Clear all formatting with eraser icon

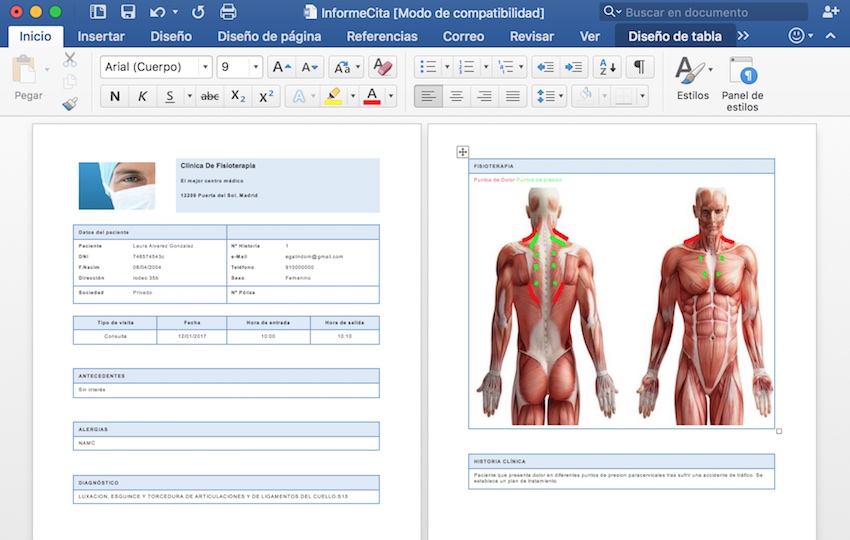[382, 67]
